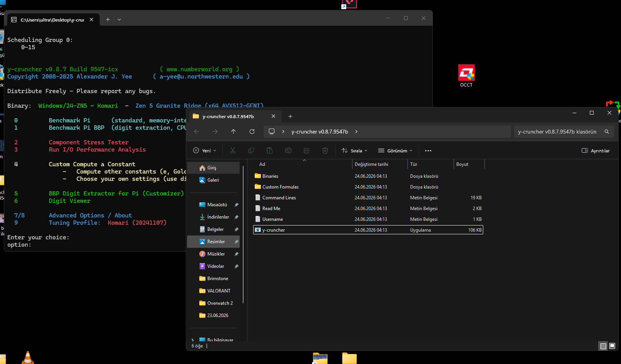Go up one folder level
This screenshot has width=621, height=364.
tap(234, 132)
